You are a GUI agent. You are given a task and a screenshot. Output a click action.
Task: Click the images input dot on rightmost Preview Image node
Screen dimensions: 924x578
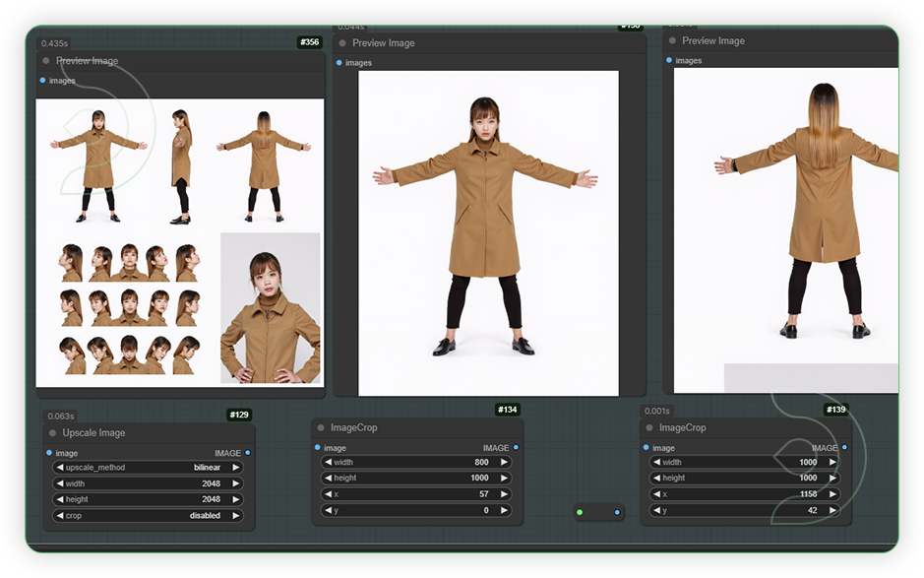tap(670, 59)
